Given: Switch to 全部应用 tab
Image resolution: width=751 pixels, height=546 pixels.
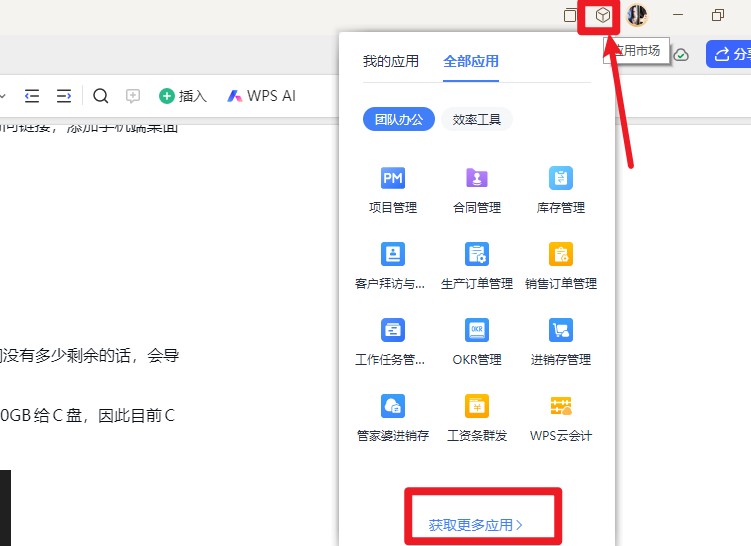Looking at the screenshot, I should coord(471,61).
